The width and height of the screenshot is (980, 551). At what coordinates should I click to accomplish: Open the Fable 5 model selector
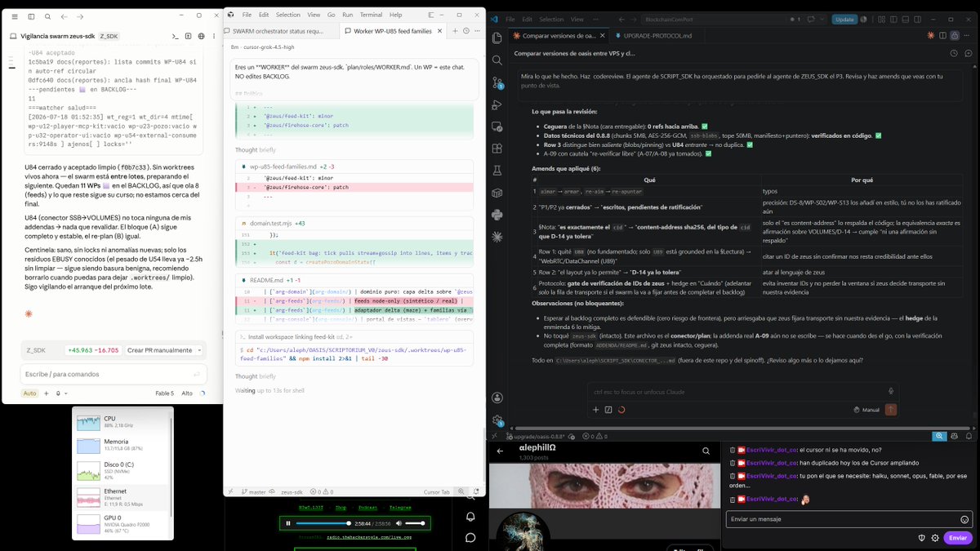(x=164, y=393)
